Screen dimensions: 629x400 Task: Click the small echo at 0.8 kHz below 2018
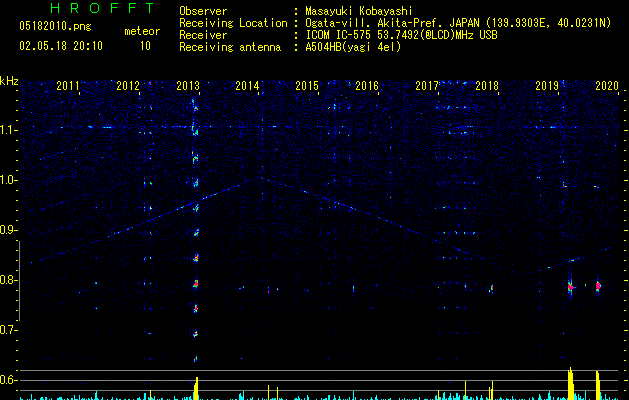coord(491,288)
